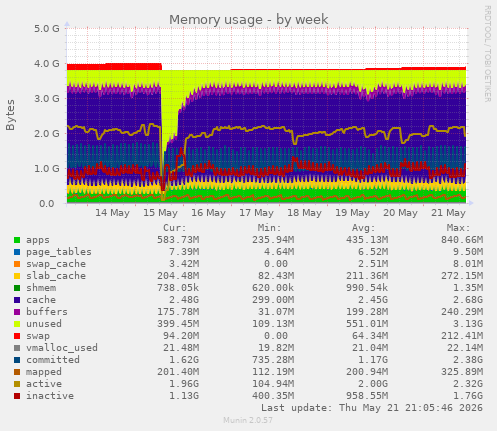Click the 'Memory usage - by week' title
Viewport: 497px width, 431px height.
click(249, 20)
